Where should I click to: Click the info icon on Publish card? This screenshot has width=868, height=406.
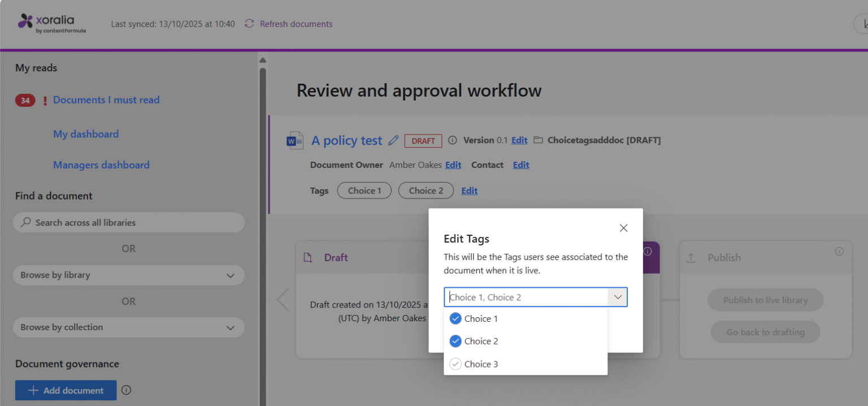[839, 252]
